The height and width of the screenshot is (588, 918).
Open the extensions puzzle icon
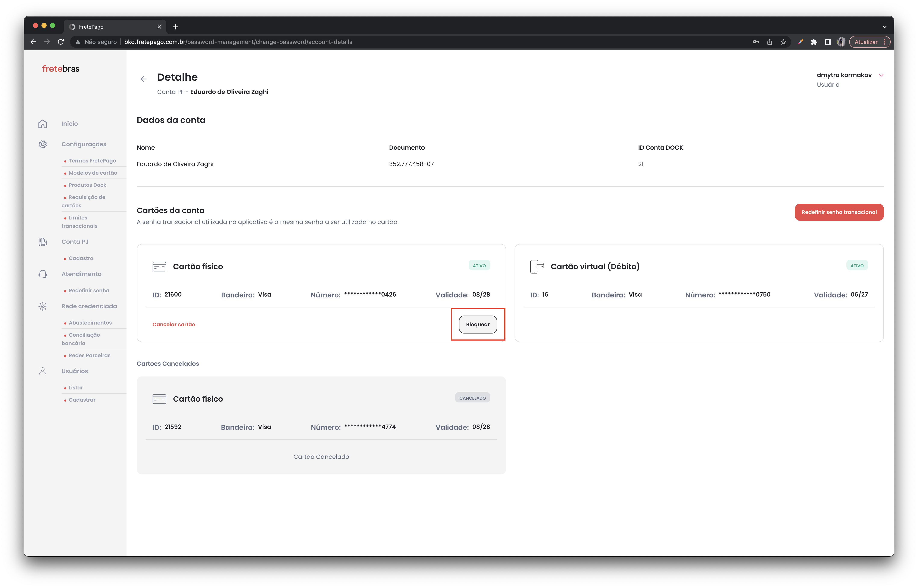pos(814,42)
